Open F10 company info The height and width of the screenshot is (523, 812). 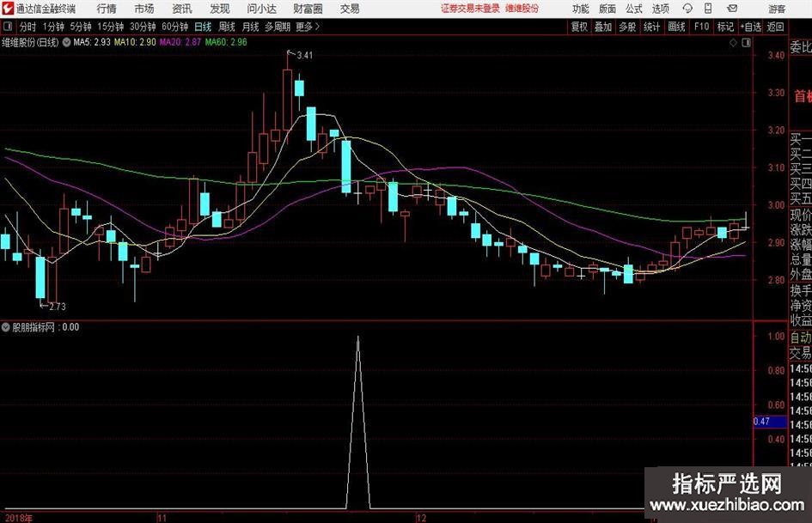[701, 27]
